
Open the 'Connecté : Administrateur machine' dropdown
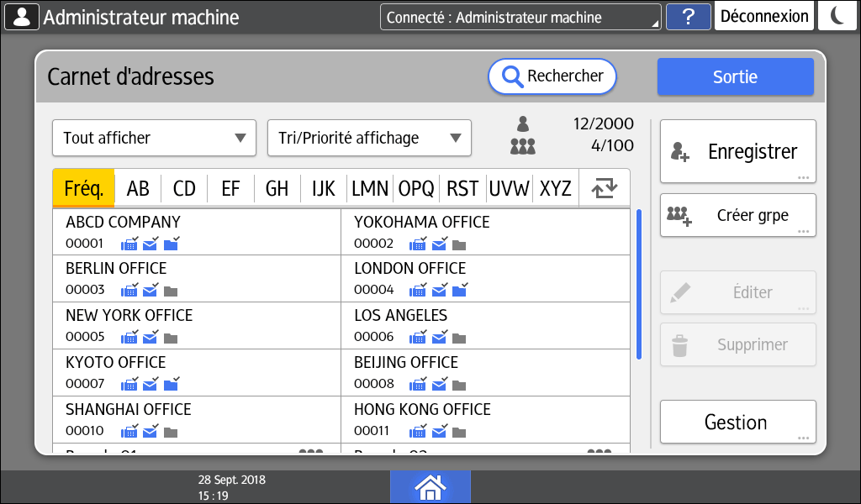520,17
